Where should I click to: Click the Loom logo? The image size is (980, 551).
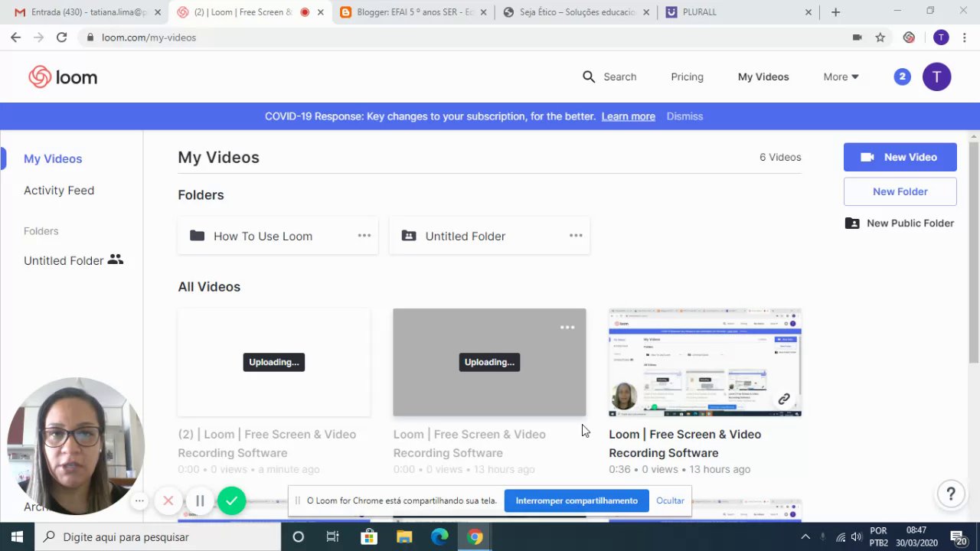pos(63,77)
